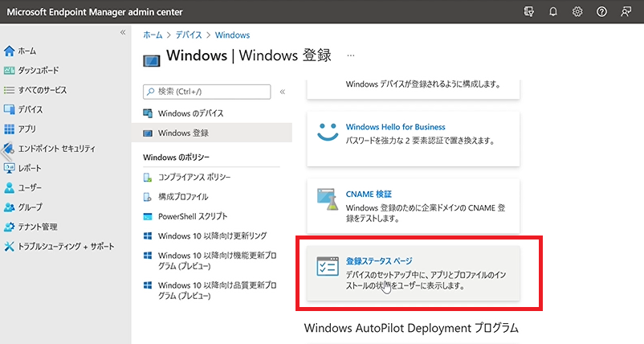Go to ホーム breadcrumb link
The image size is (644, 344).
153,35
